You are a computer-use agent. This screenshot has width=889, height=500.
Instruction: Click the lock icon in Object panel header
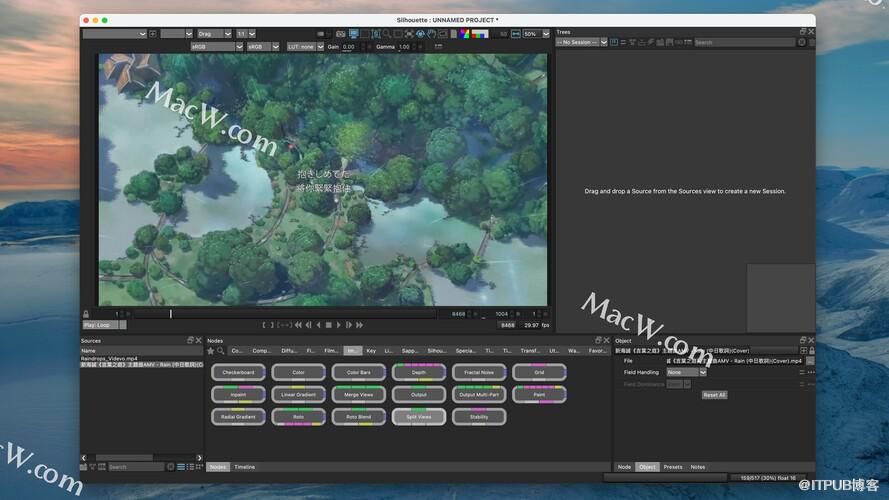pos(812,351)
